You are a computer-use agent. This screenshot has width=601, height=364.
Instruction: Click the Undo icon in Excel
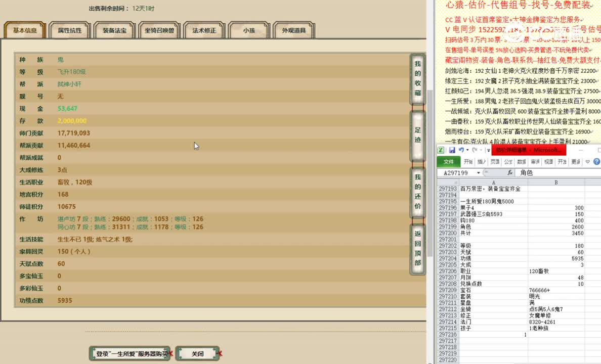click(462, 150)
